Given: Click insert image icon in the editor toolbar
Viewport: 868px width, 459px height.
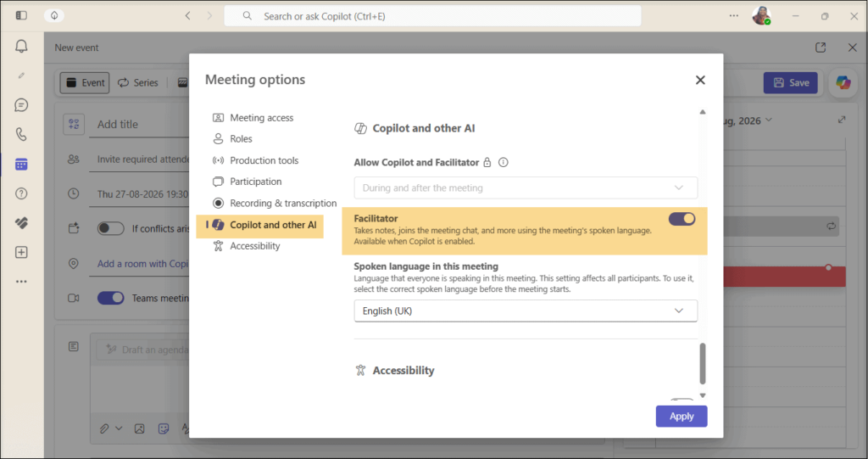Looking at the screenshot, I should pos(140,428).
